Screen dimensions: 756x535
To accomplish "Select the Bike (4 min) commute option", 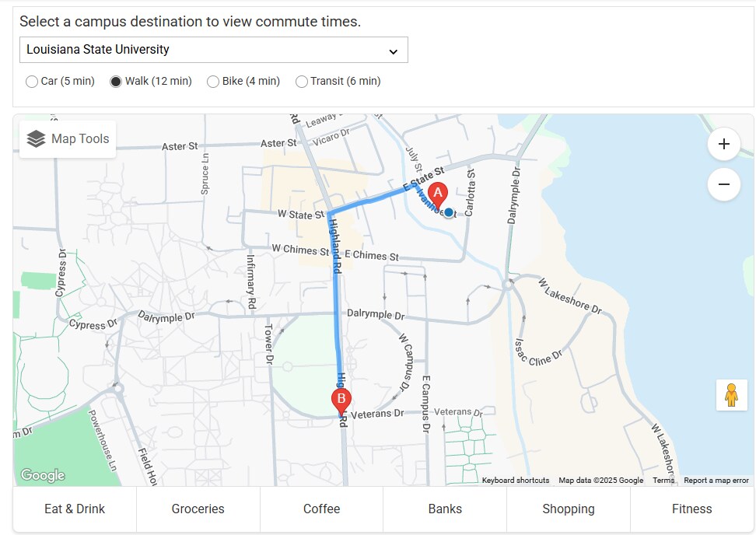I will [213, 82].
